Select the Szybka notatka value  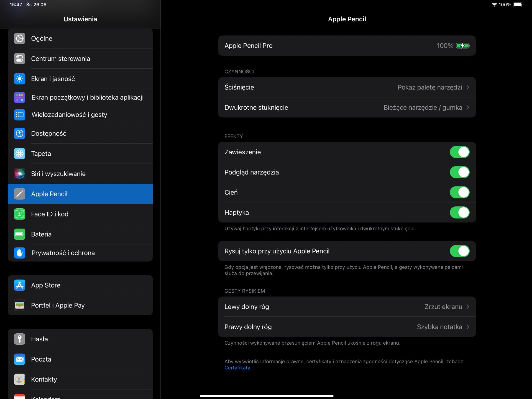(x=439, y=327)
